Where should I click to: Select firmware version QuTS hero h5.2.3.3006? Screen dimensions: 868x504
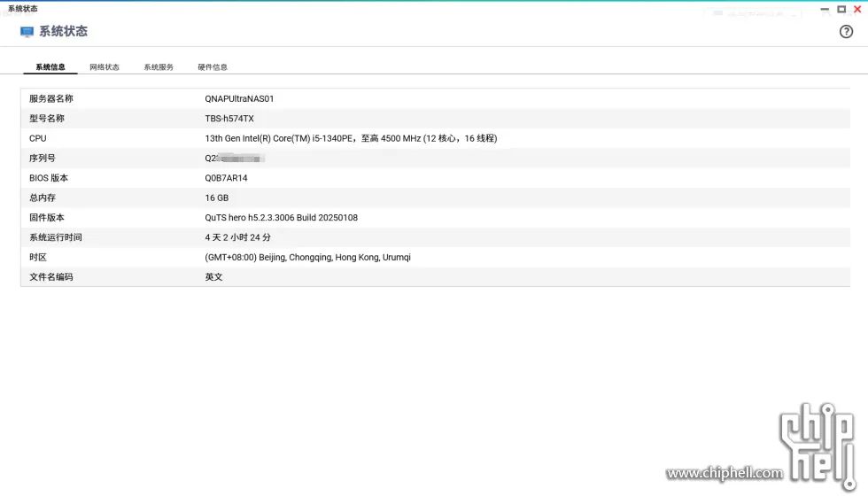click(282, 218)
